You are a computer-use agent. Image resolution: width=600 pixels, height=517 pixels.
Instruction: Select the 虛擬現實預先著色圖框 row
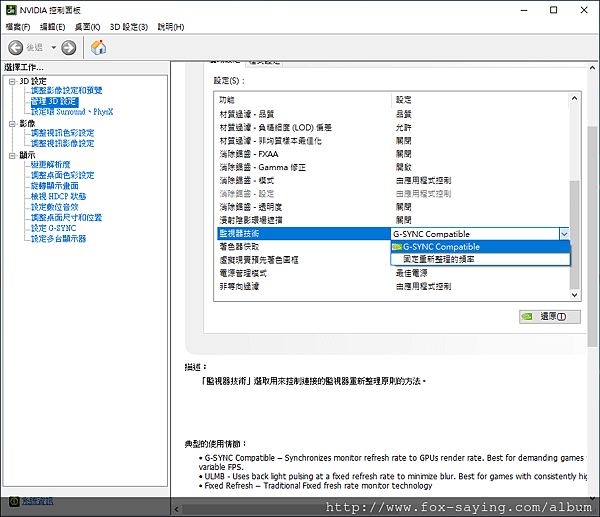(304, 260)
